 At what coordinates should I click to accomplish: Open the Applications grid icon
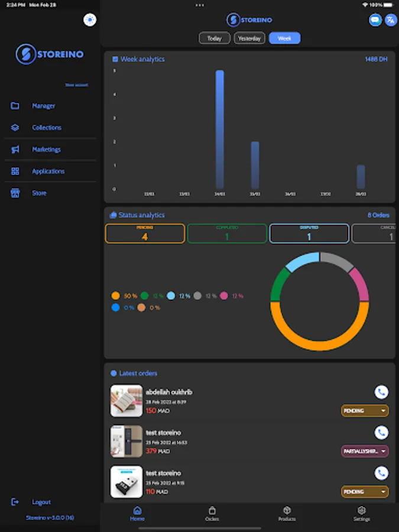(x=15, y=171)
